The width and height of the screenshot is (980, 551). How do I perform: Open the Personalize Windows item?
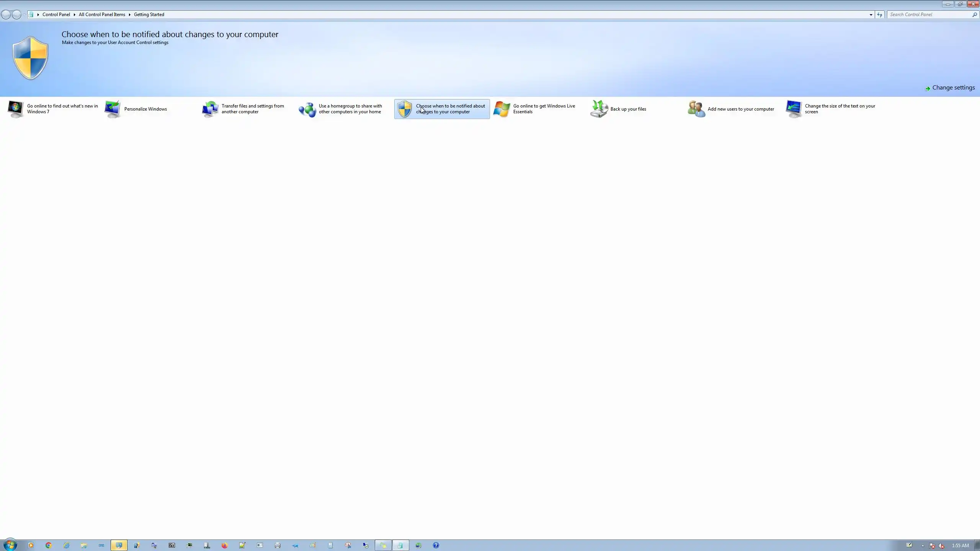[145, 109]
